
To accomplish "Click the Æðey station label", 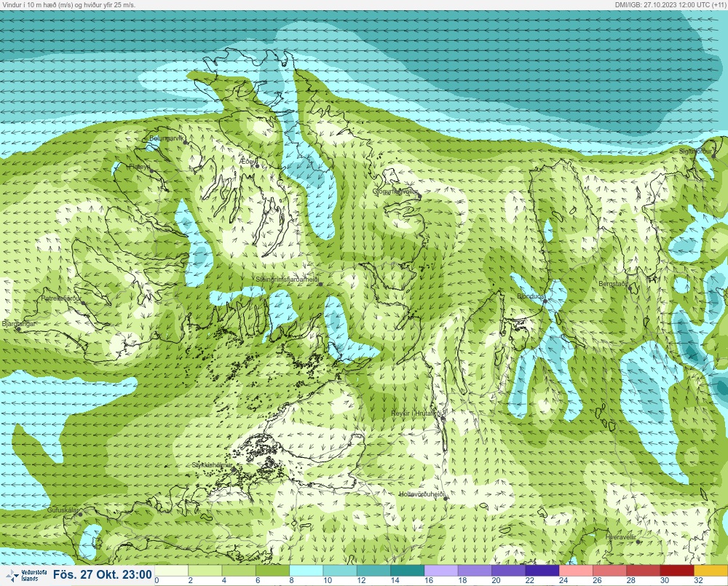I will [x=248, y=161].
